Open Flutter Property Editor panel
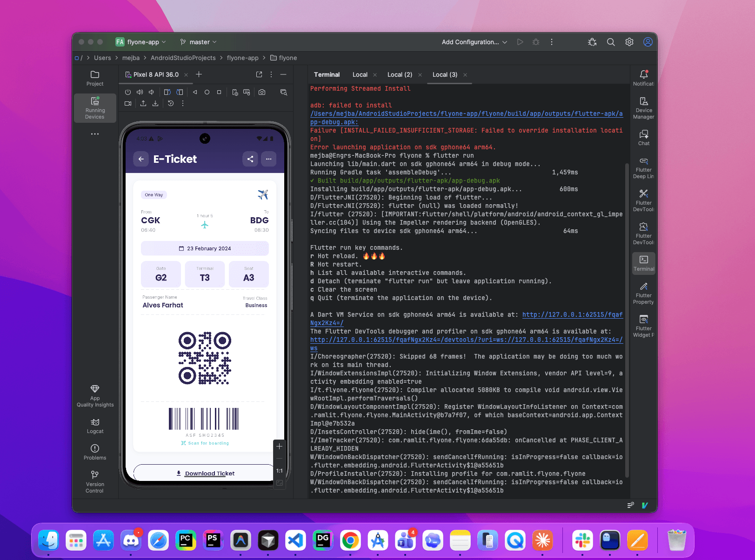This screenshot has width=755, height=560. [644, 293]
